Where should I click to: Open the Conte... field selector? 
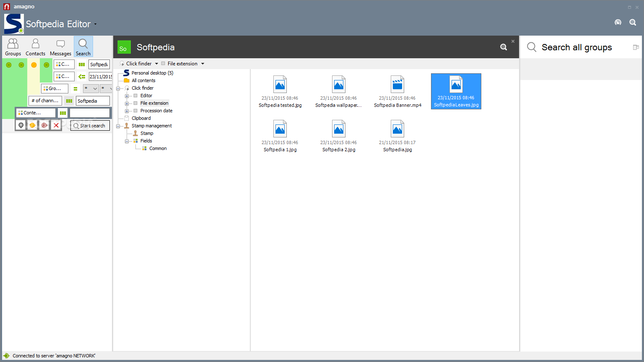click(x=36, y=113)
